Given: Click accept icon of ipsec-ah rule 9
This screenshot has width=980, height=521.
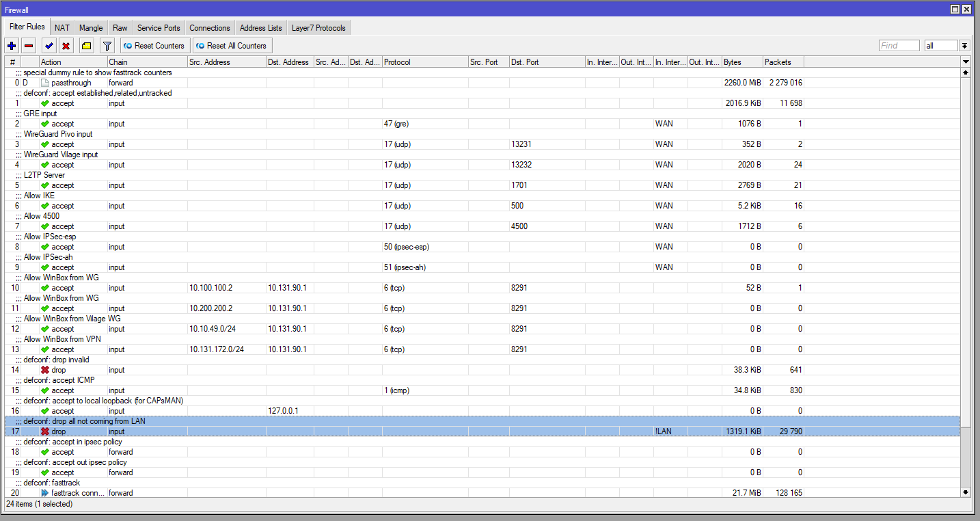Looking at the screenshot, I should click(x=45, y=267).
